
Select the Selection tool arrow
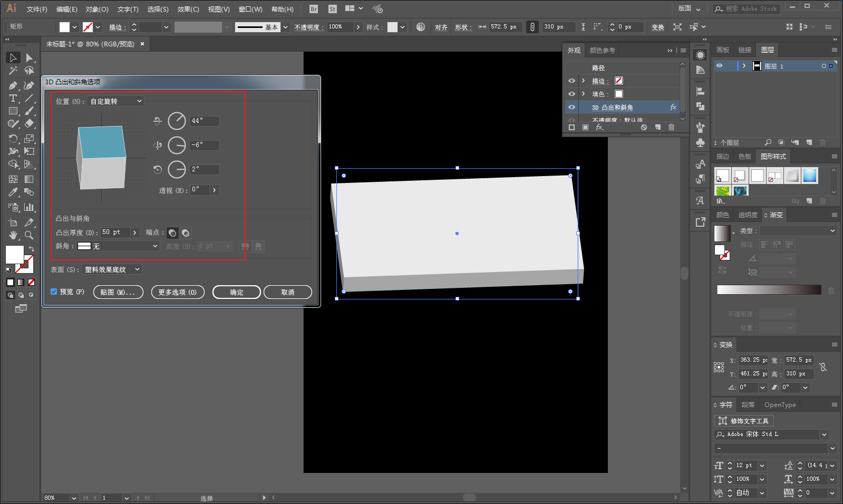[x=13, y=57]
